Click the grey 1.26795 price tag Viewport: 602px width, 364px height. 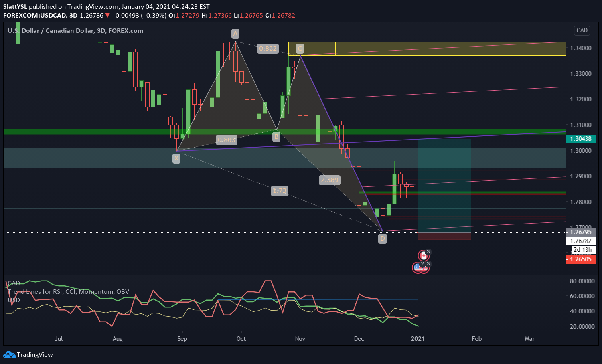(x=581, y=232)
